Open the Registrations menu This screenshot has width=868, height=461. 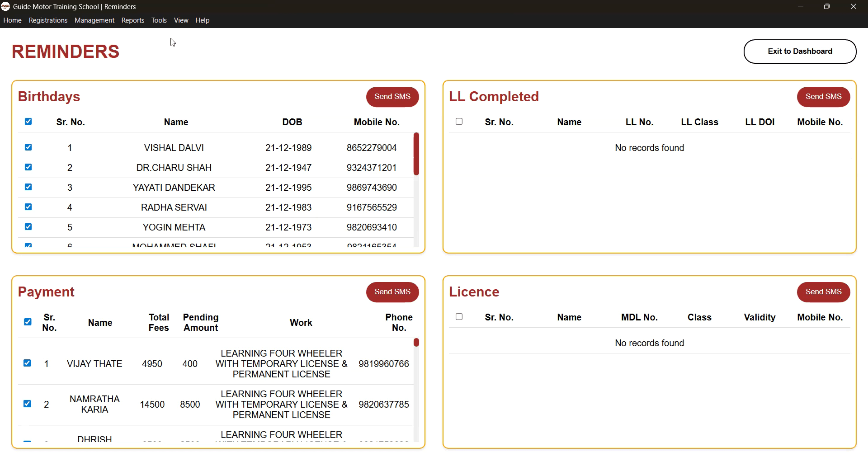pos(48,20)
